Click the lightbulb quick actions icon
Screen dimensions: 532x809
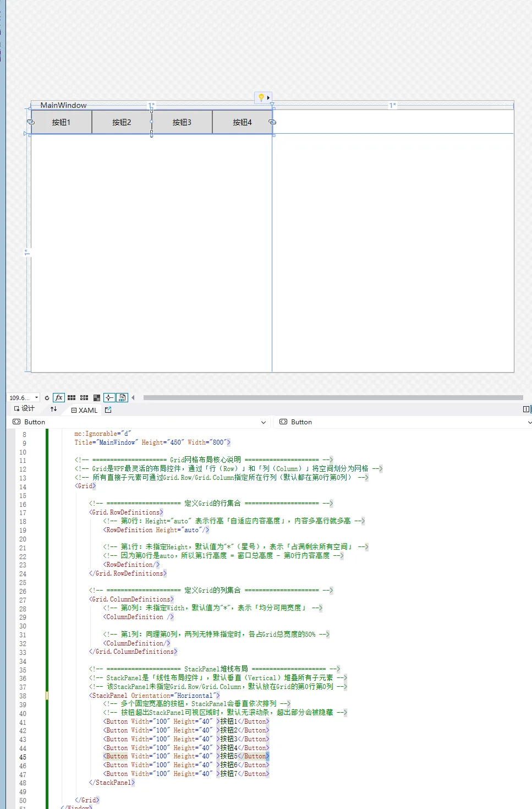pos(261,97)
